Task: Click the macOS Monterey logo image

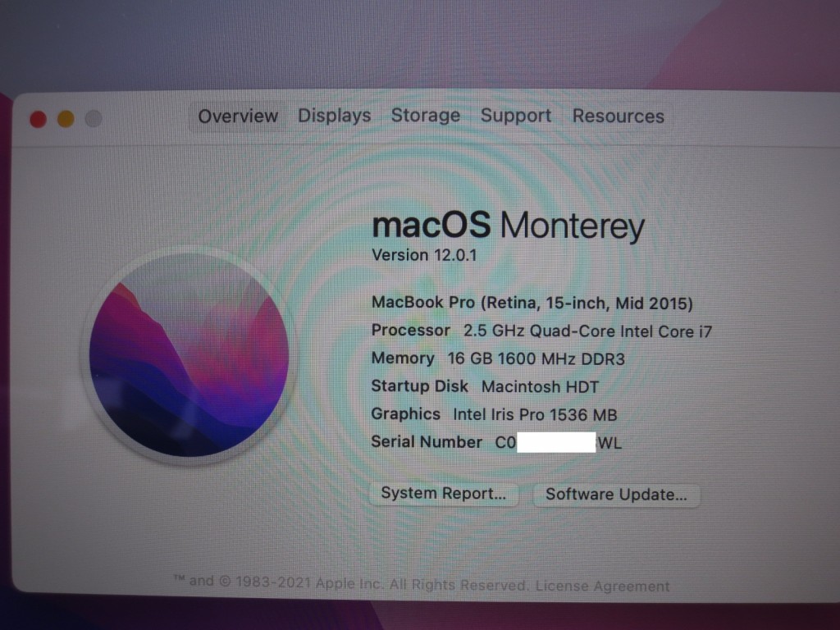Action: coord(189,355)
